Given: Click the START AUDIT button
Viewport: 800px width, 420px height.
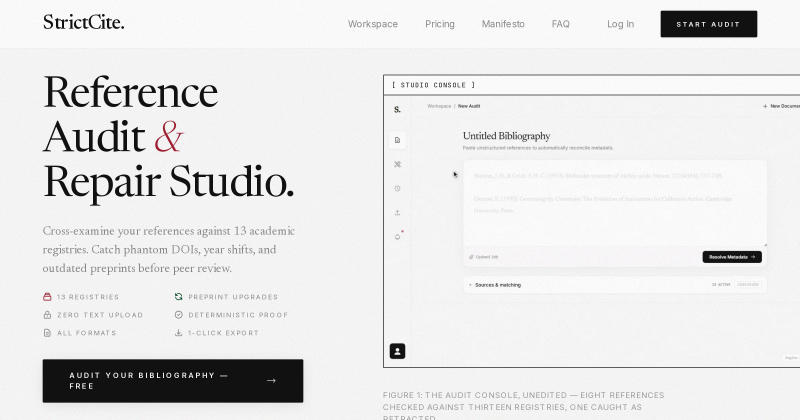Looking at the screenshot, I should [709, 24].
